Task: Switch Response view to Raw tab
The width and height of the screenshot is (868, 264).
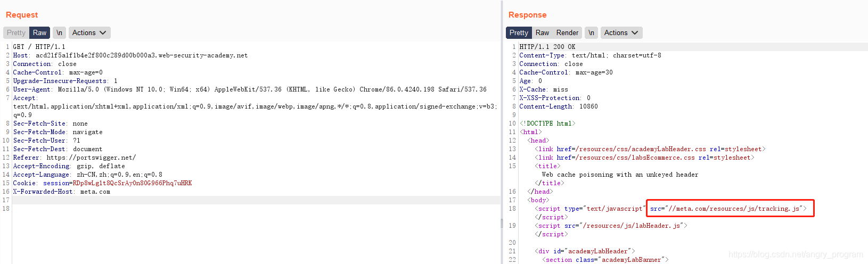Action: click(542, 32)
